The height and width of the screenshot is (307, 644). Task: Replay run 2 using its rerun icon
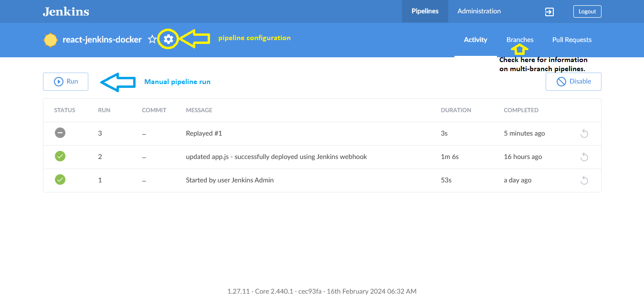(x=584, y=157)
